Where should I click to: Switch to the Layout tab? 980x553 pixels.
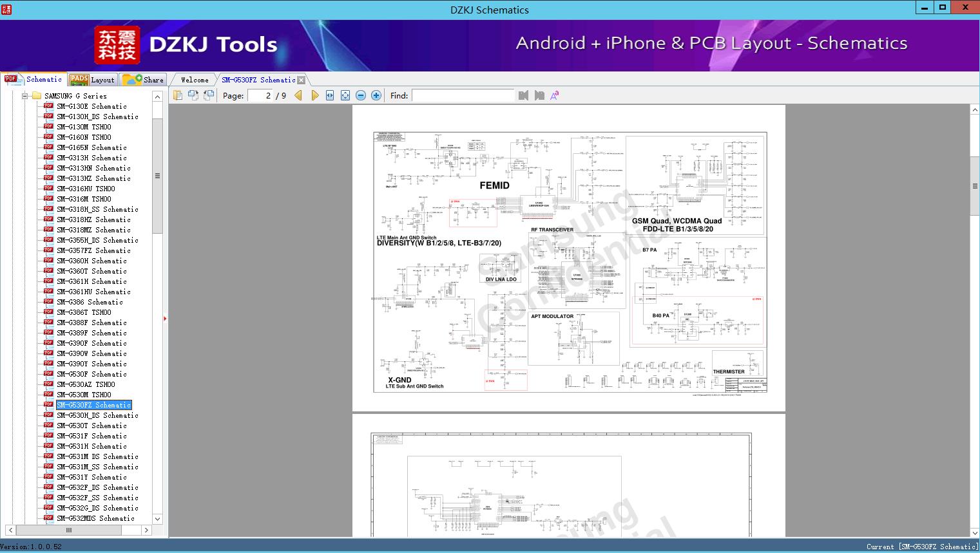92,80
